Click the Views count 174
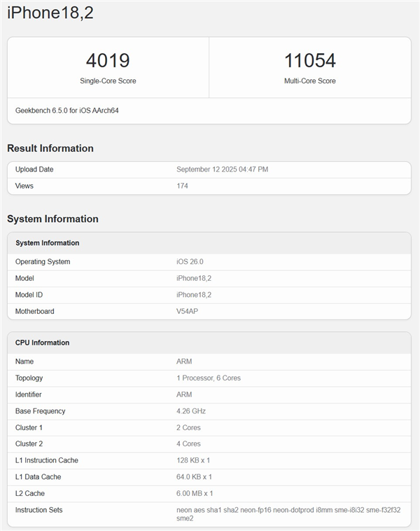 (182, 186)
